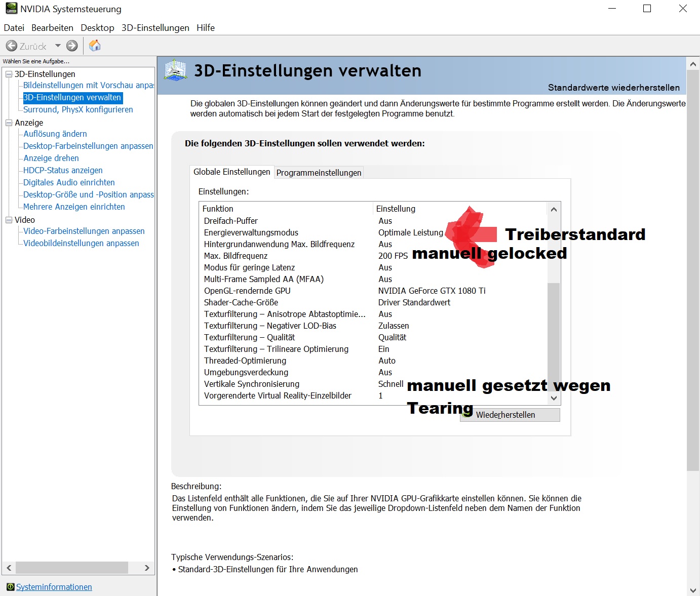Viewport: 700px width, 596px height.
Task: Select Hintergrundanwendung Max. Bildfrequenz row
Action: 374,245
